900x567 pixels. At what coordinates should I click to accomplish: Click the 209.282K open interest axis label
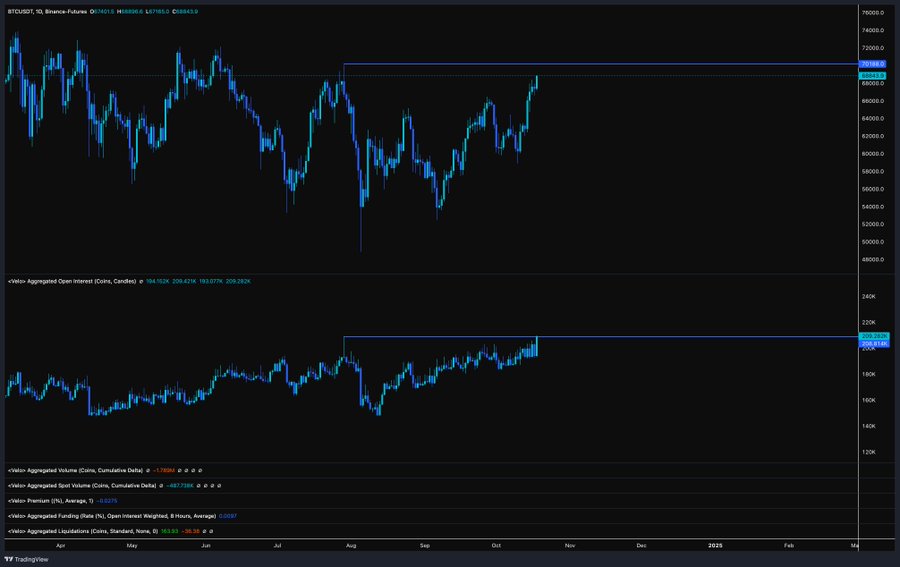point(874,336)
